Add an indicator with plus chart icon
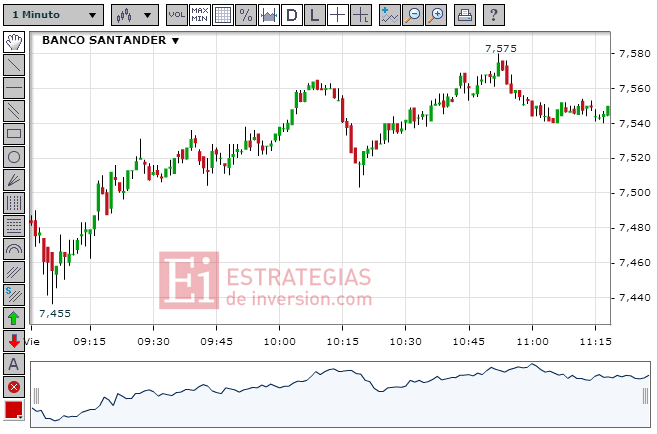This screenshot has width=658, height=434. 389,15
